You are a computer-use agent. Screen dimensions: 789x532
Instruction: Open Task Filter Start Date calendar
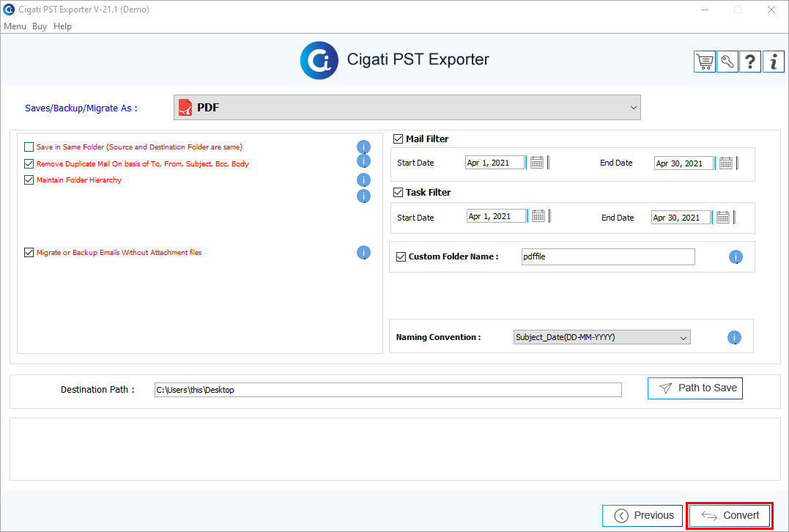pos(538,216)
